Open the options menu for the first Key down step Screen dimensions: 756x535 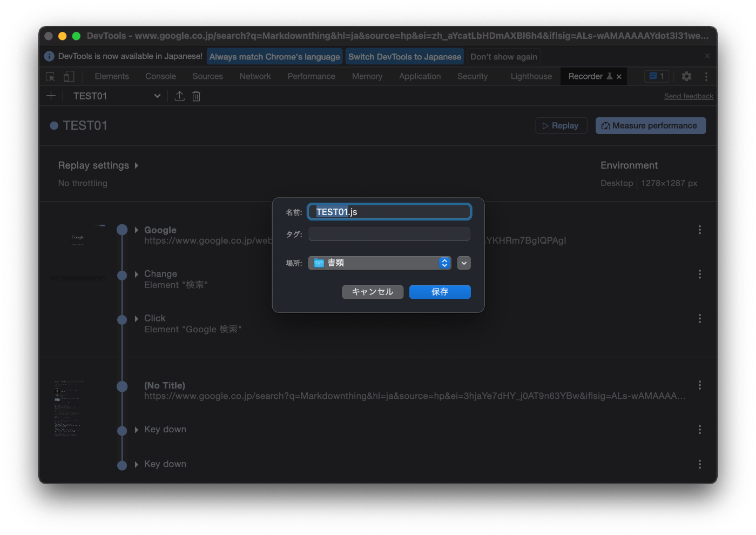[700, 429]
